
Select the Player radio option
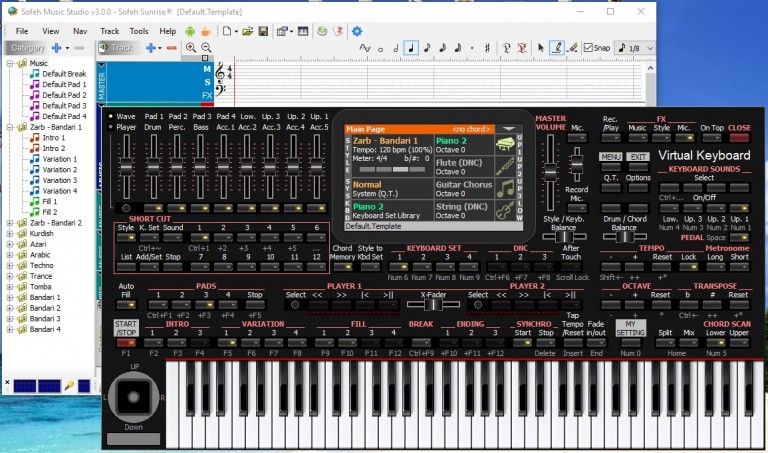[x=111, y=127]
